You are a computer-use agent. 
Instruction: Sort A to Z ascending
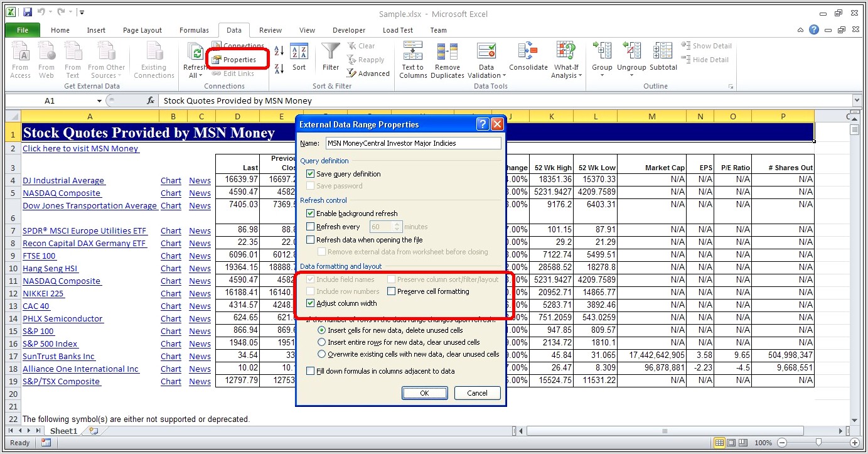[279, 51]
